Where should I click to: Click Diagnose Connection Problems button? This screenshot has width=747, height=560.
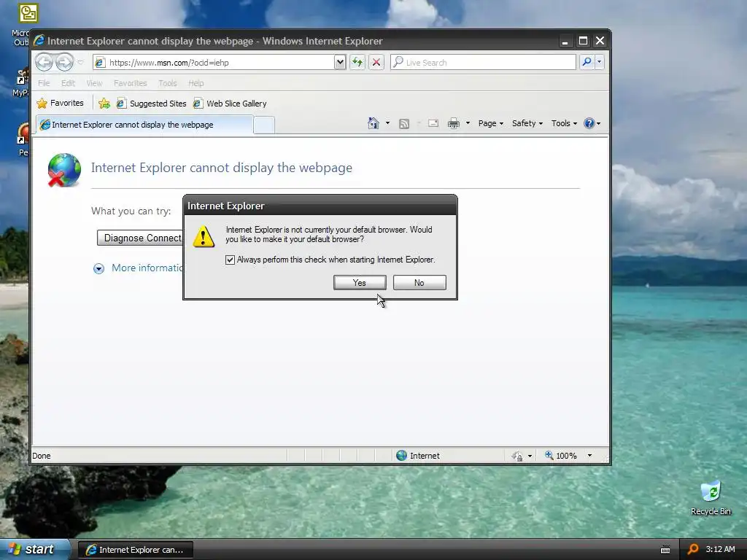pos(140,238)
